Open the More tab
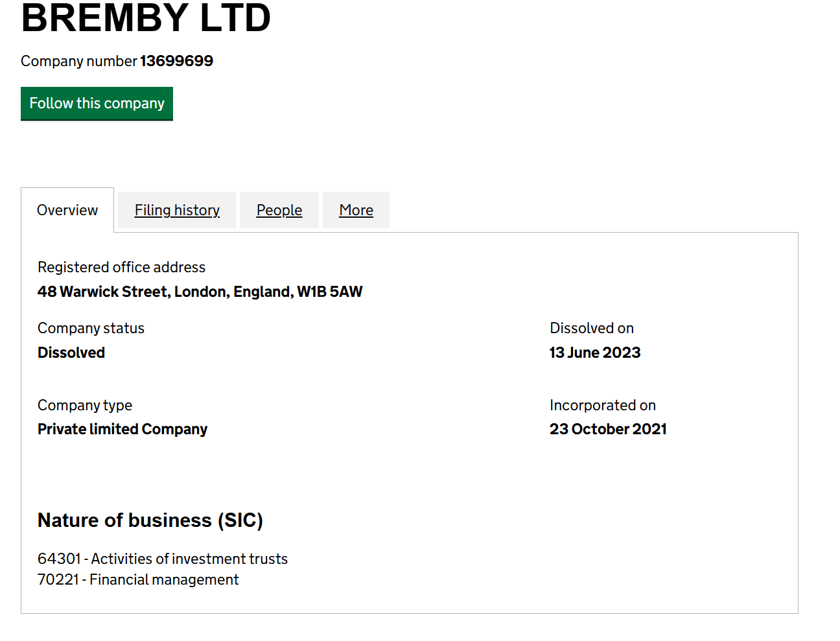This screenshot has width=840, height=641. pos(356,210)
